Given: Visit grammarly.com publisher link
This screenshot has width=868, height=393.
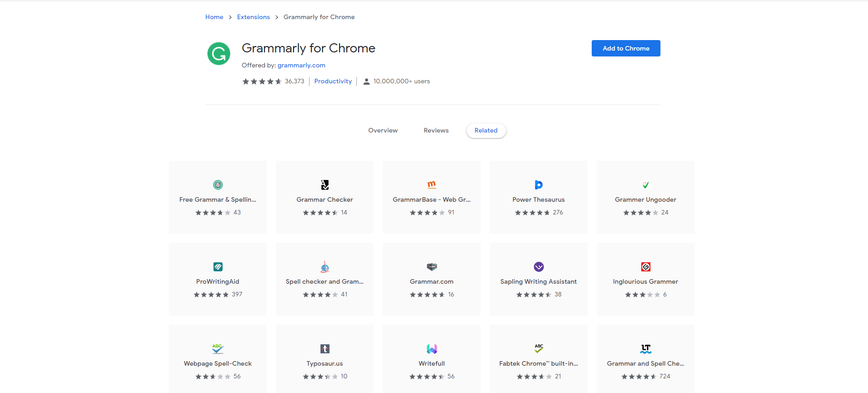Looking at the screenshot, I should (301, 65).
